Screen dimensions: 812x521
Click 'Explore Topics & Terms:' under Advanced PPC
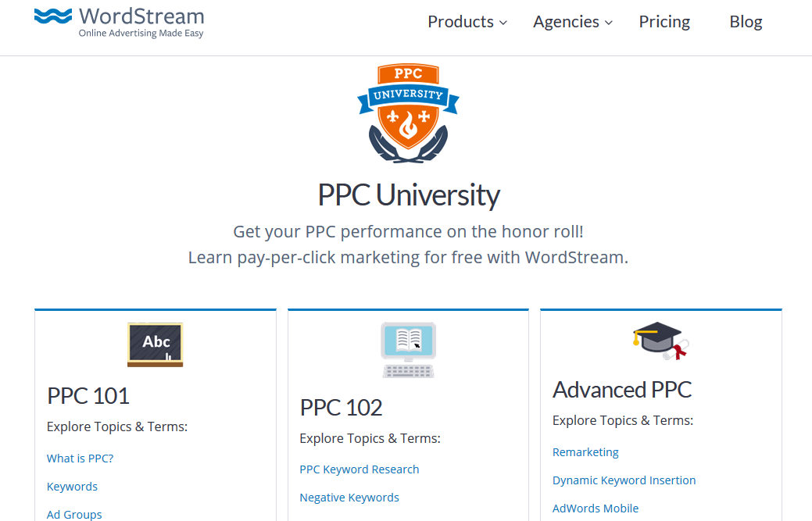tap(623, 421)
